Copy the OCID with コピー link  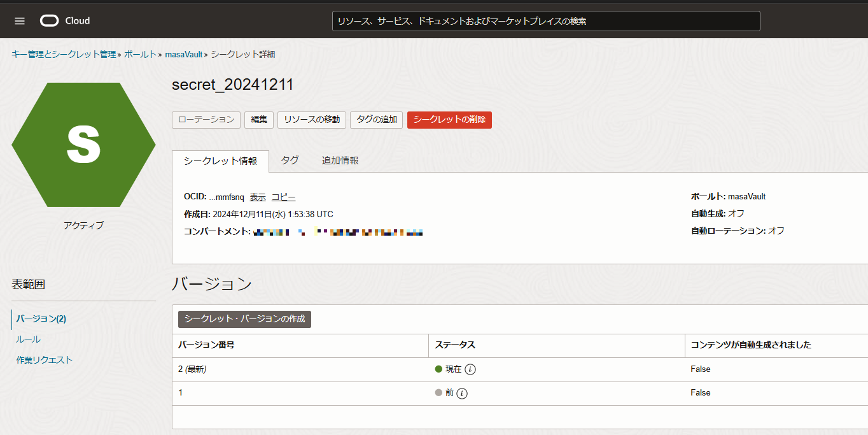(x=283, y=197)
